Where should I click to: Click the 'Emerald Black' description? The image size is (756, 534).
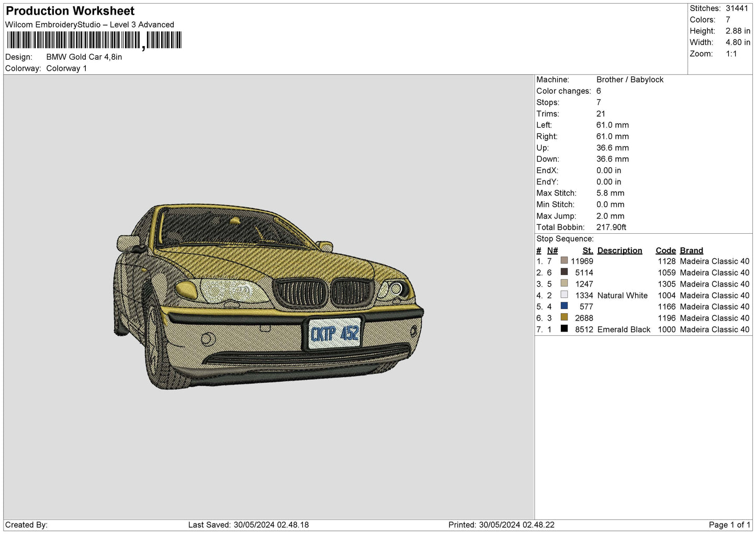[x=624, y=330]
